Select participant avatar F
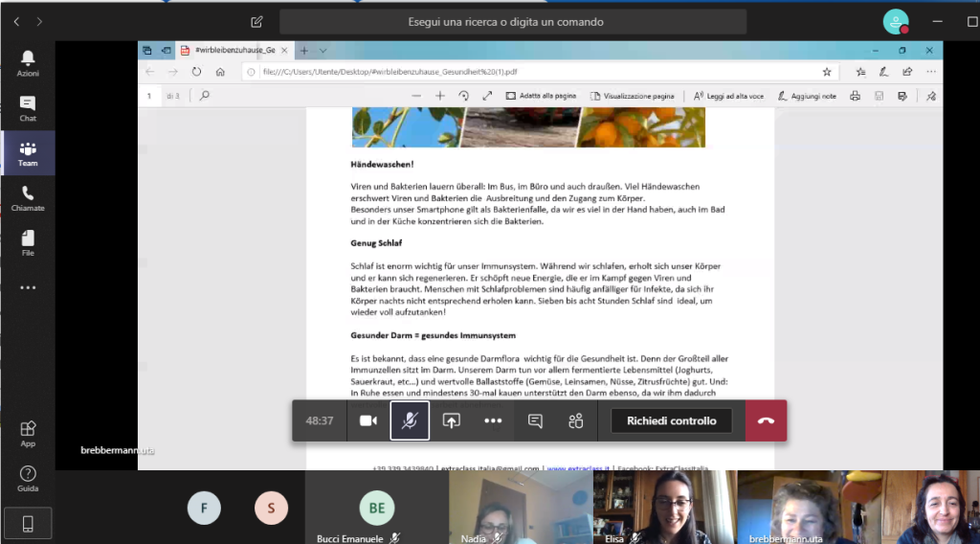Viewport: 980px width, 544px height. click(x=204, y=508)
